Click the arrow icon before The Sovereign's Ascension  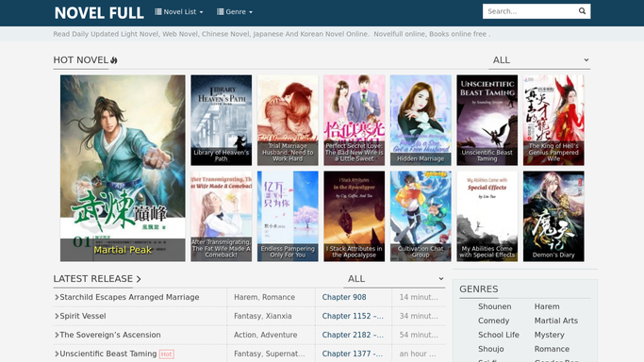pos(57,335)
